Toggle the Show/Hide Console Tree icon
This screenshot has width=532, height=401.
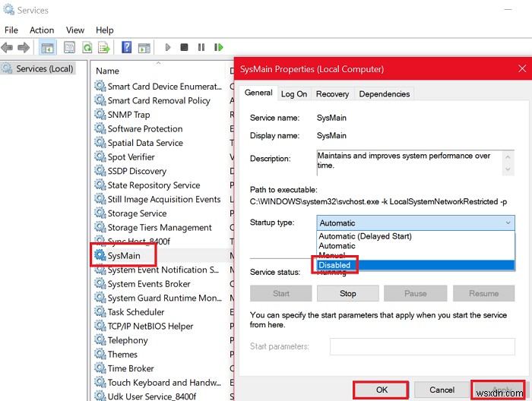[x=47, y=47]
